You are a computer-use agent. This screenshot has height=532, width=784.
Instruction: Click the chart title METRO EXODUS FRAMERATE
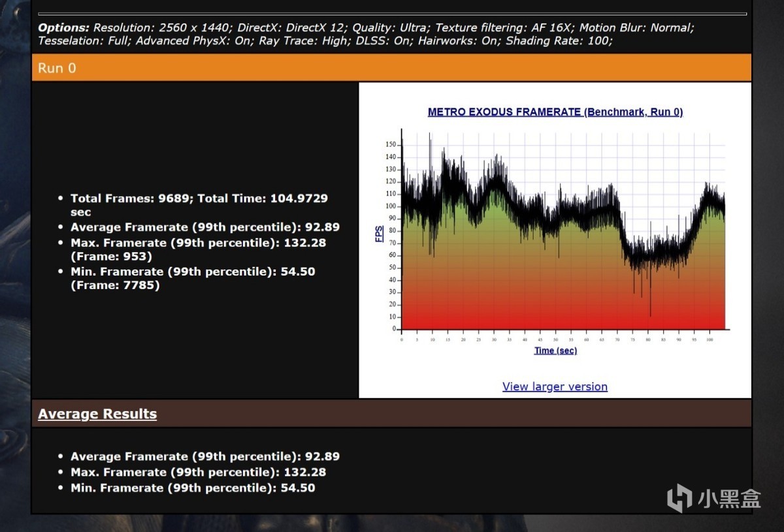[555, 112]
